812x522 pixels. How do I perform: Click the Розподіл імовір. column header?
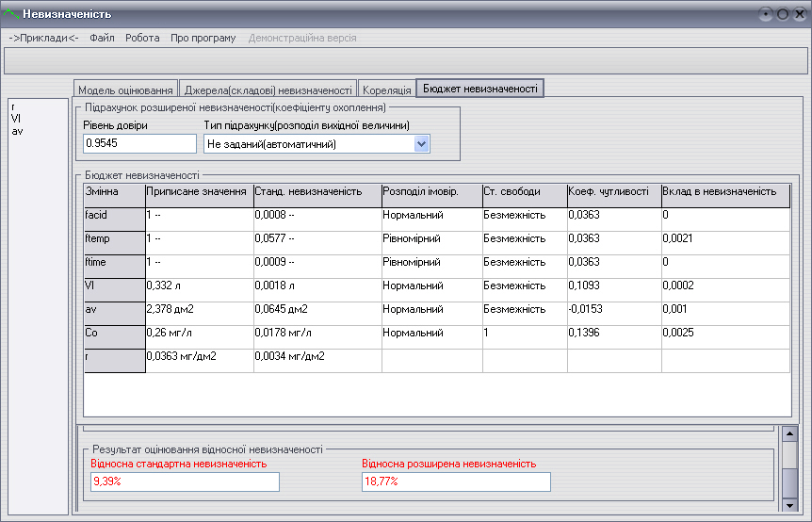431,195
